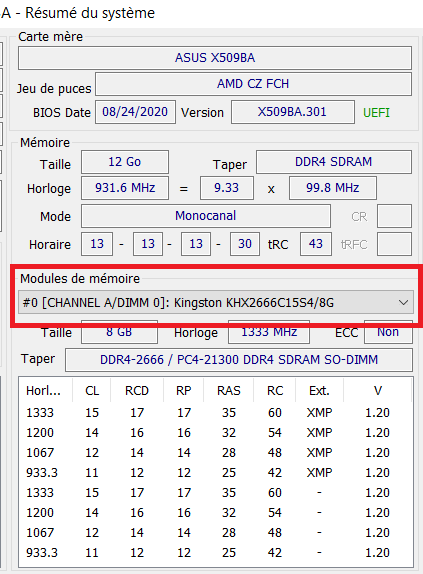
Task: Click the BIOS date 08/24/2020 field
Action: coord(135,112)
